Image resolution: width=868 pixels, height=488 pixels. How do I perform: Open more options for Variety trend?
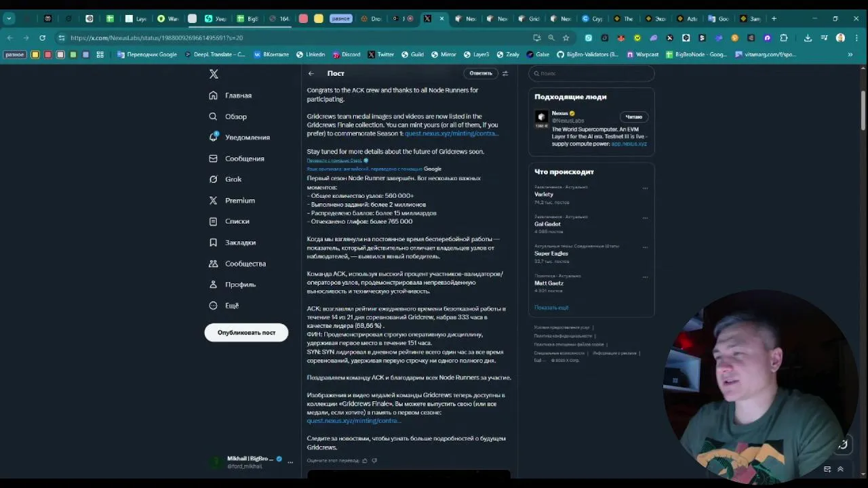tap(645, 188)
